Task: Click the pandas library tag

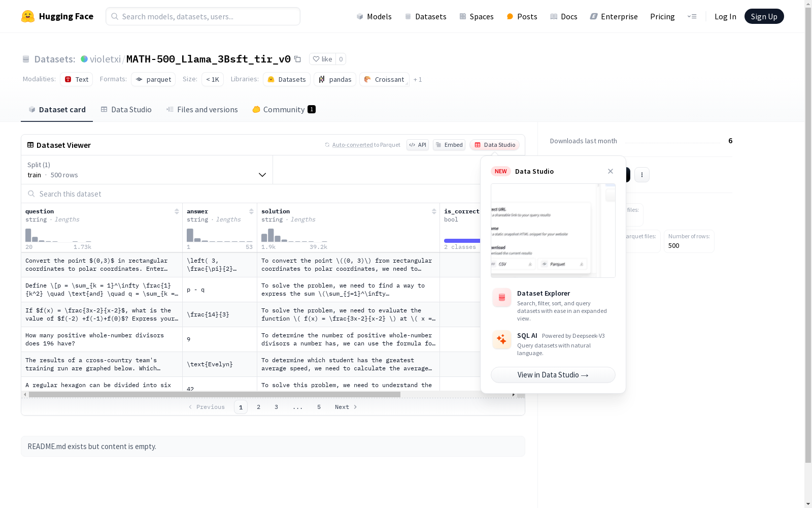Action: click(335, 79)
